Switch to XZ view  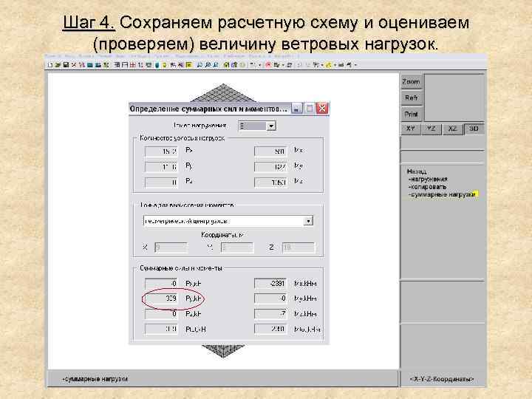pyautogui.click(x=452, y=129)
